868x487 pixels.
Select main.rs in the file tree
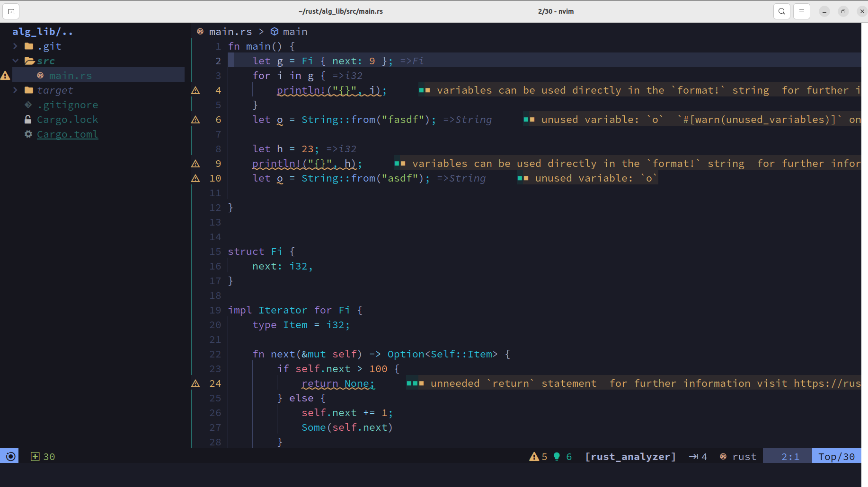click(x=71, y=76)
